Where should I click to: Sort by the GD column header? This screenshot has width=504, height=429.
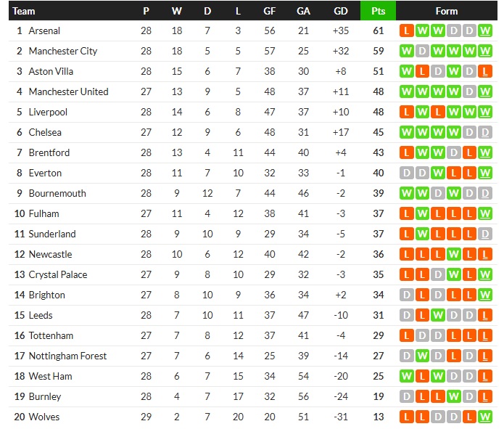341,11
